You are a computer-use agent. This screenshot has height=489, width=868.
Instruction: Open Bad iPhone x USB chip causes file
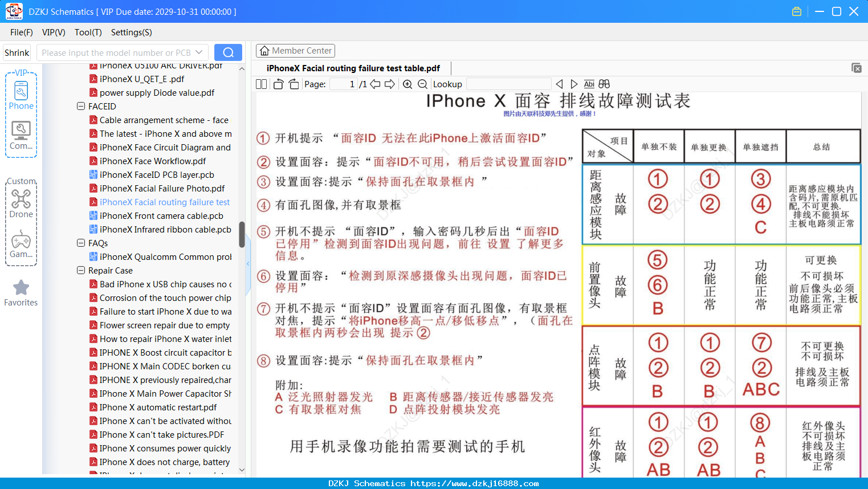point(160,284)
